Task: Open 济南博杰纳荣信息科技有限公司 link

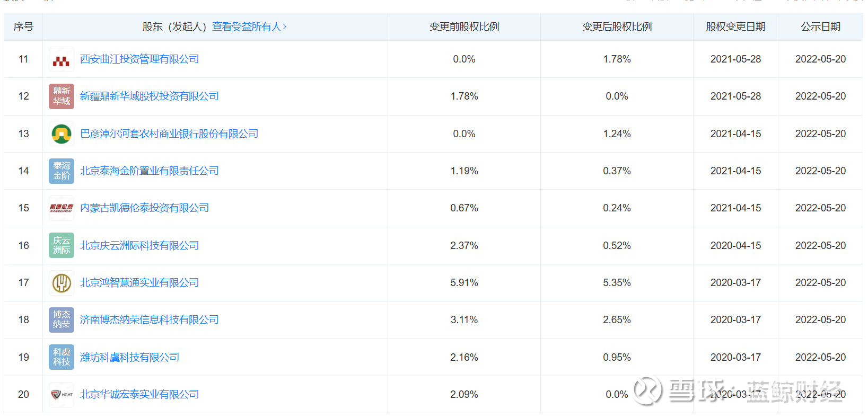Action: pos(149,320)
